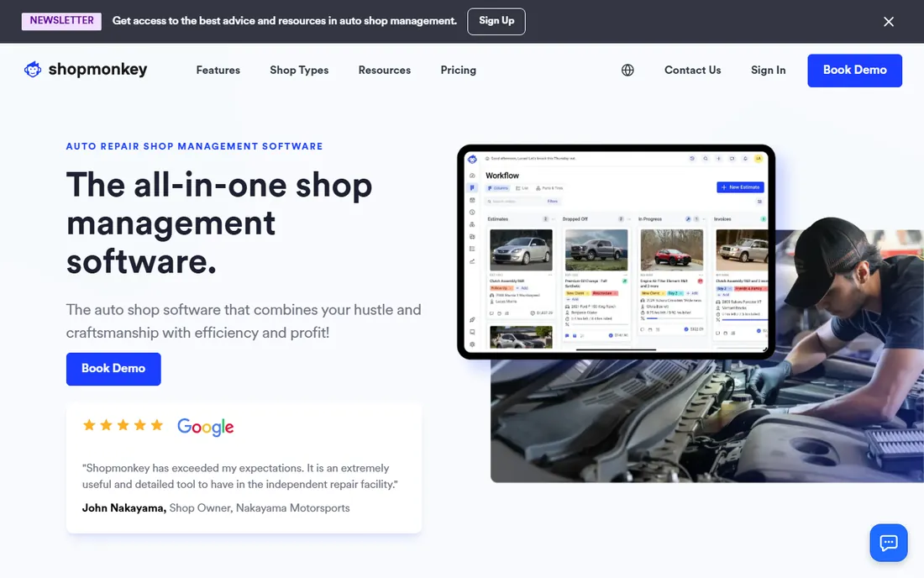
Task: Click the five-star rating
Action: click(123, 425)
